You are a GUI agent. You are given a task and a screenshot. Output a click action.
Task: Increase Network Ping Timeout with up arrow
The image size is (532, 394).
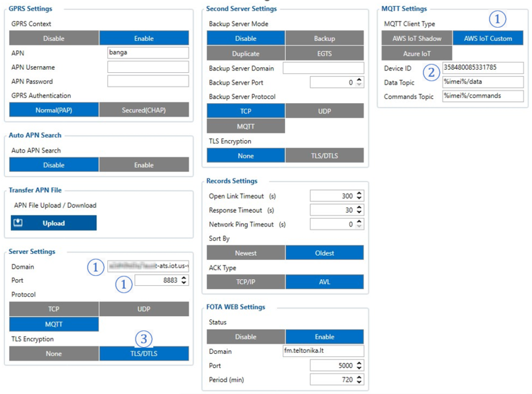[x=358, y=222]
